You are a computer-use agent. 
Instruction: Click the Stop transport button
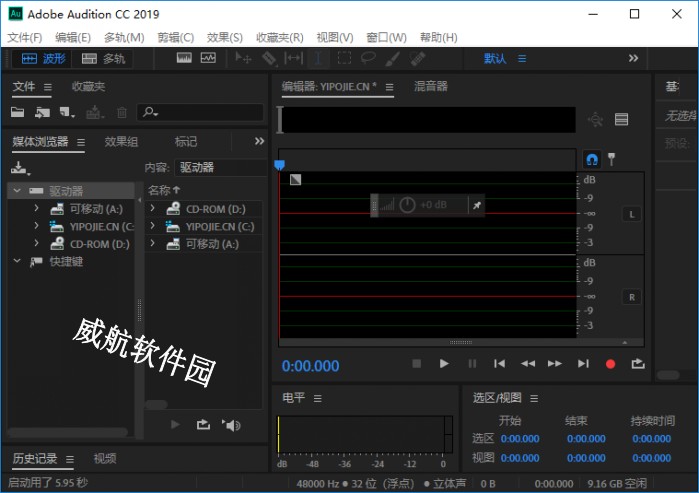[416, 364]
